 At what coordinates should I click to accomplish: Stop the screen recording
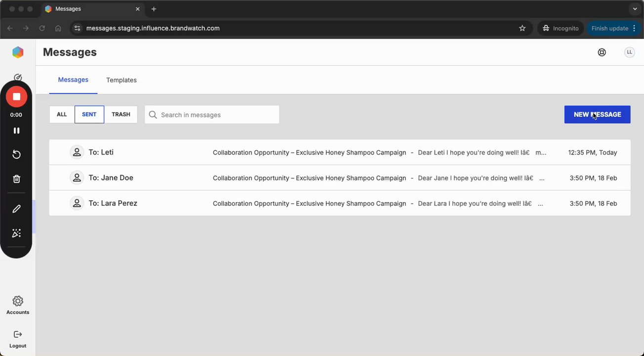(x=16, y=96)
